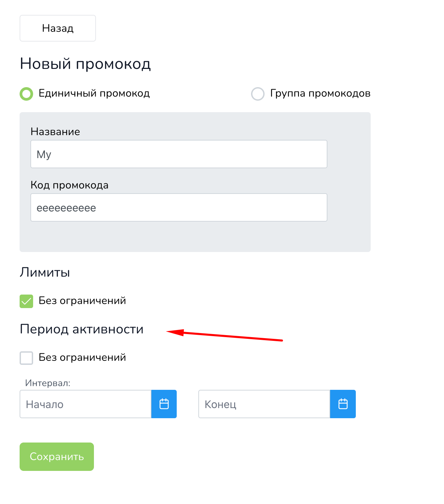
Task: Open the calendar picker for Начало date
Action: click(164, 404)
